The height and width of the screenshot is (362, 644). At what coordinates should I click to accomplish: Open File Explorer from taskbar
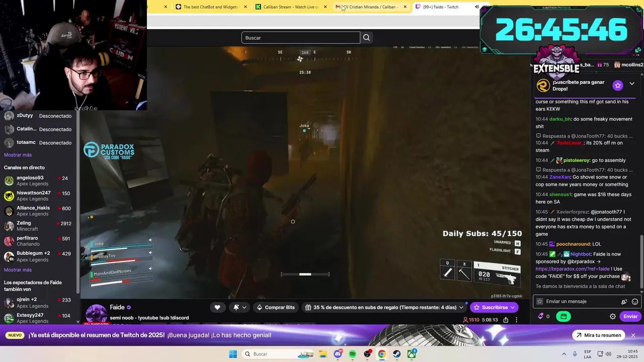323,354
